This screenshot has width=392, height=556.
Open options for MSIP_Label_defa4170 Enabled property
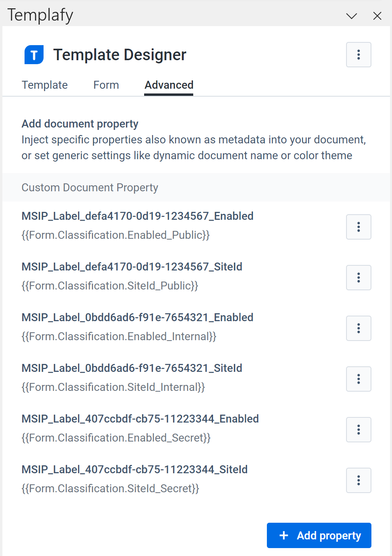[358, 227]
